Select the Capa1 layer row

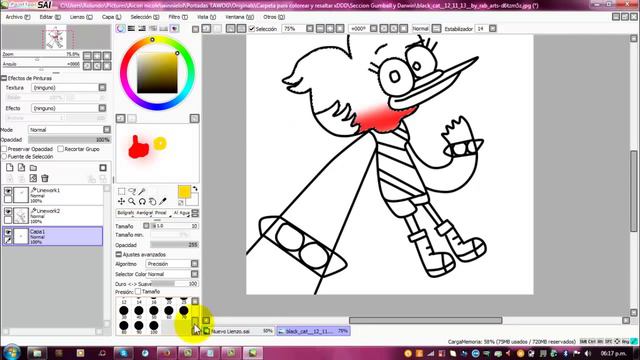52,236
